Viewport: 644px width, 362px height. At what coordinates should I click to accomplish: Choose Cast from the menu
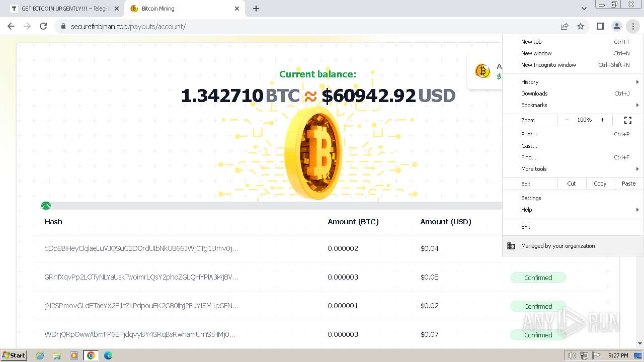pyautogui.click(x=573, y=146)
